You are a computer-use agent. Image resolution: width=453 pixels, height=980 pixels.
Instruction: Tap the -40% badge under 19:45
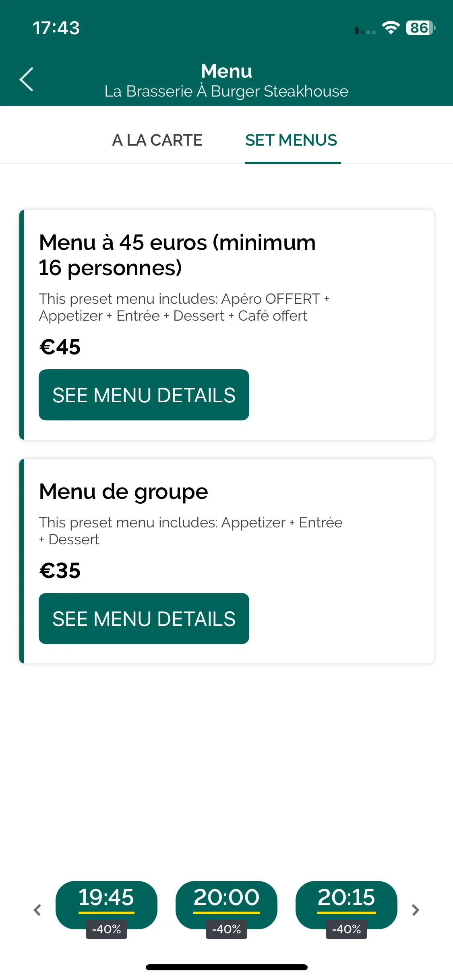[106, 929]
